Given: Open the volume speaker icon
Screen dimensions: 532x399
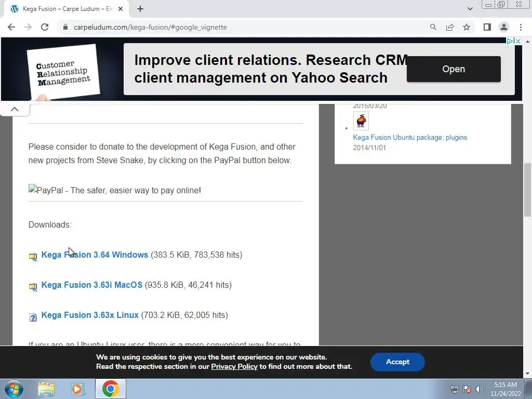Looking at the screenshot, I should [479, 389].
